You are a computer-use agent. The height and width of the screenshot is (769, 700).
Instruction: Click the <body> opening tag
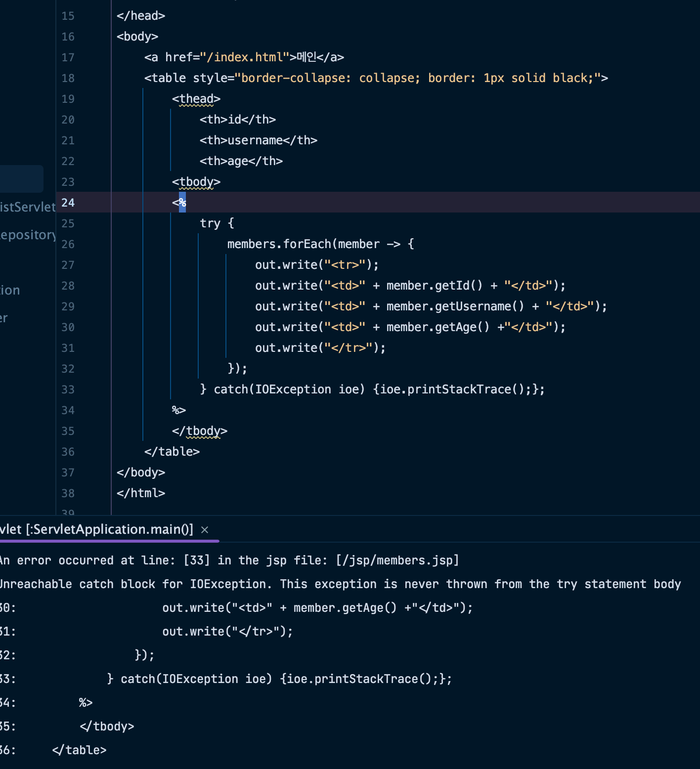[137, 37]
